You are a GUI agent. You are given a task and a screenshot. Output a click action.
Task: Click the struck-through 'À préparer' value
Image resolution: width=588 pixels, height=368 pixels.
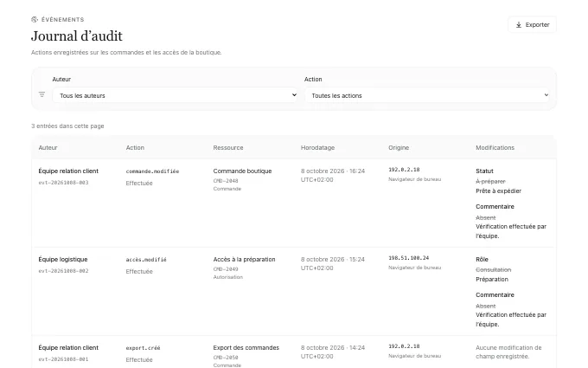coord(490,181)
